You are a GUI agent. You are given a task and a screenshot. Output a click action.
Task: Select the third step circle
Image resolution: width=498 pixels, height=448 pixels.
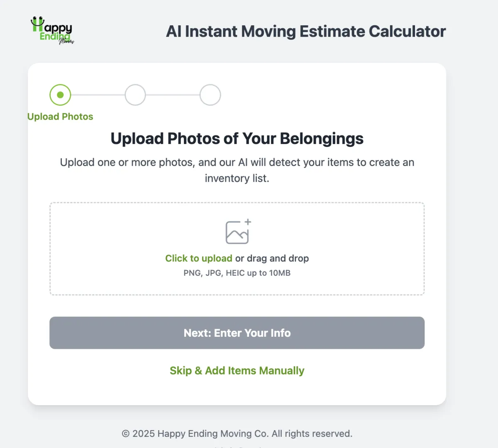click(x=210, y=95)
